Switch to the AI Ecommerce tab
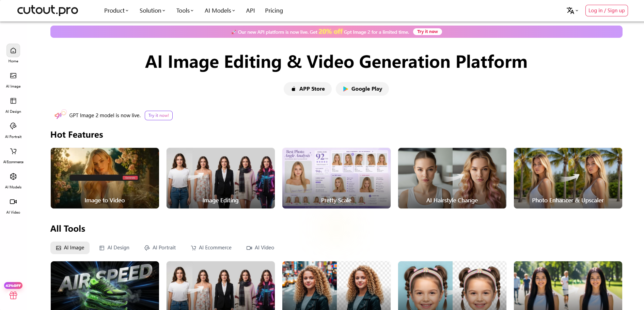 point(211,248)
